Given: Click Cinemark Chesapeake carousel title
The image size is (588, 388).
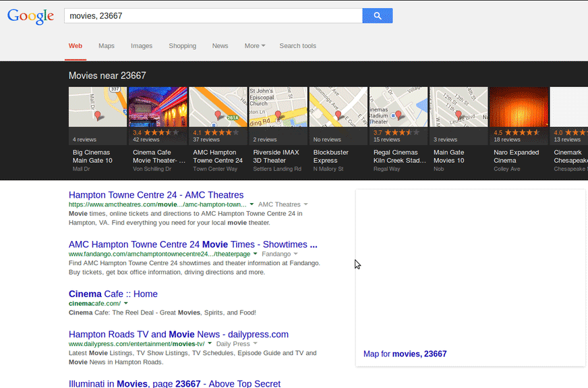Looking at the screenshot, I should coord(570,157).
